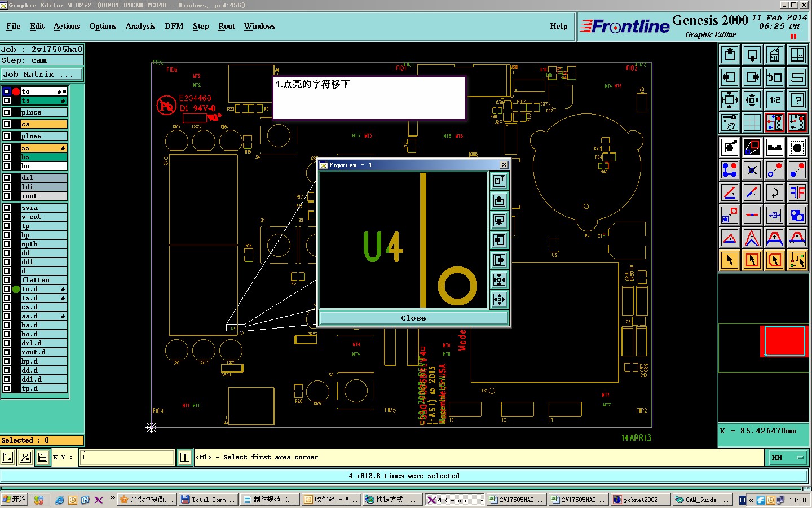Select the ruler measure tool icon

point(775,147)
